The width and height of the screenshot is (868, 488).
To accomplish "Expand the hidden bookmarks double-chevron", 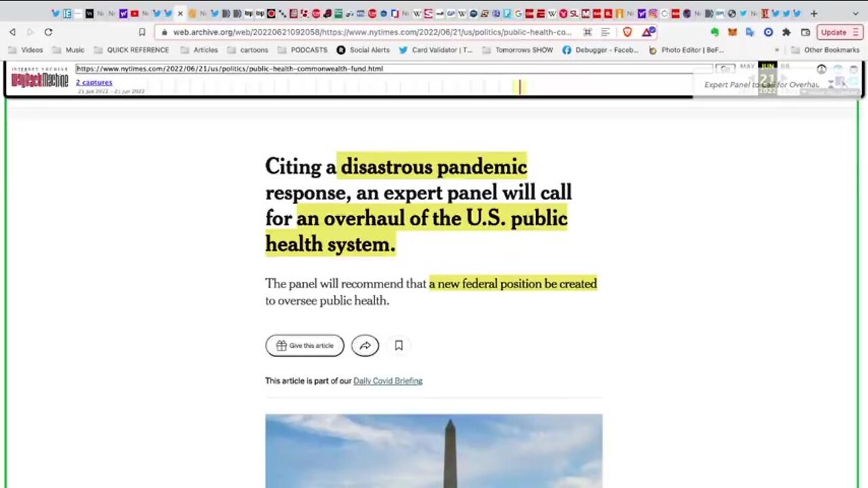I will tap(777, 50).
